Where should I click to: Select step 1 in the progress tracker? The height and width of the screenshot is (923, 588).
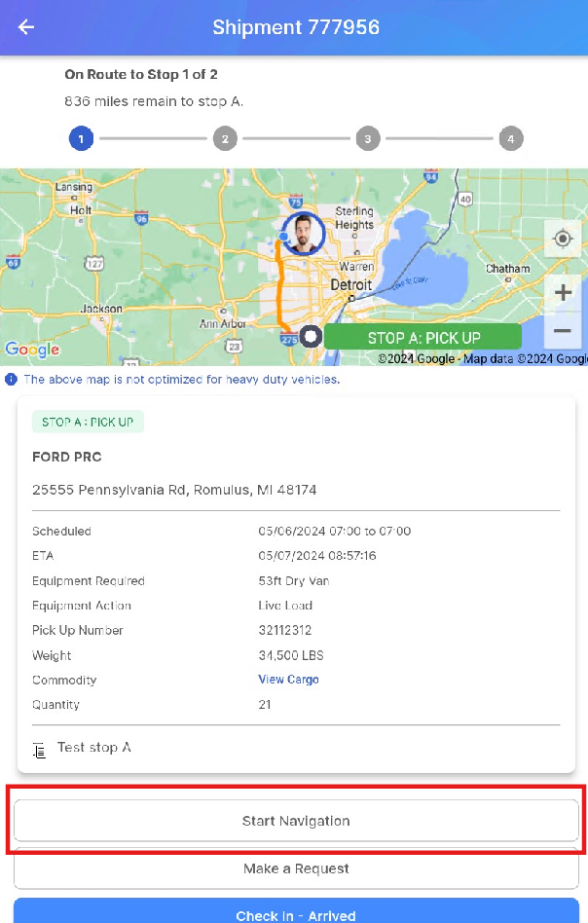[x=81, y=139]
